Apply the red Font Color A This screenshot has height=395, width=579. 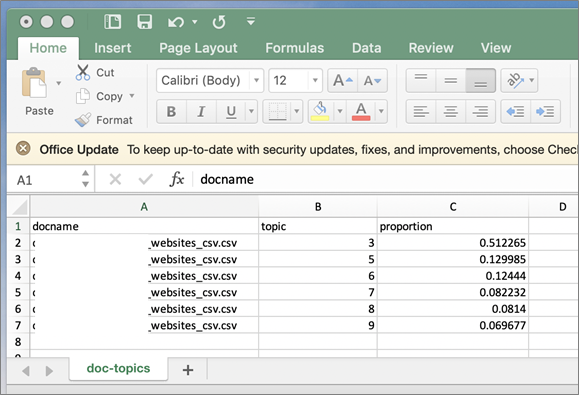361,111
